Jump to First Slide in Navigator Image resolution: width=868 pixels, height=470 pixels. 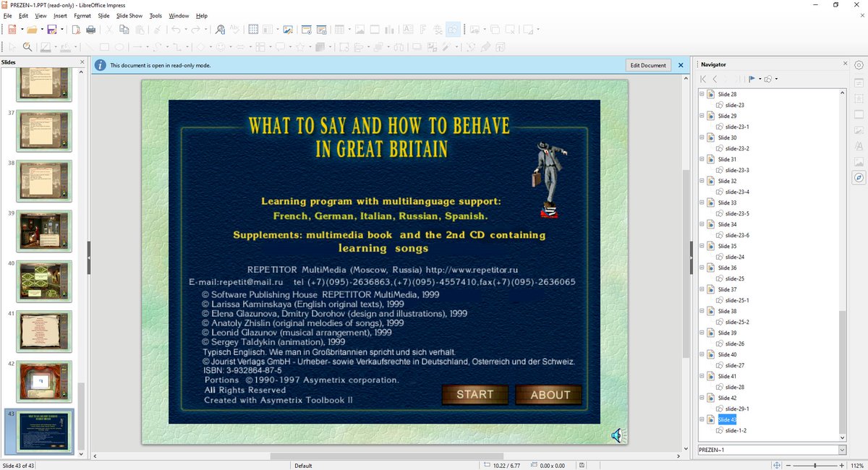tap(703, 79)
